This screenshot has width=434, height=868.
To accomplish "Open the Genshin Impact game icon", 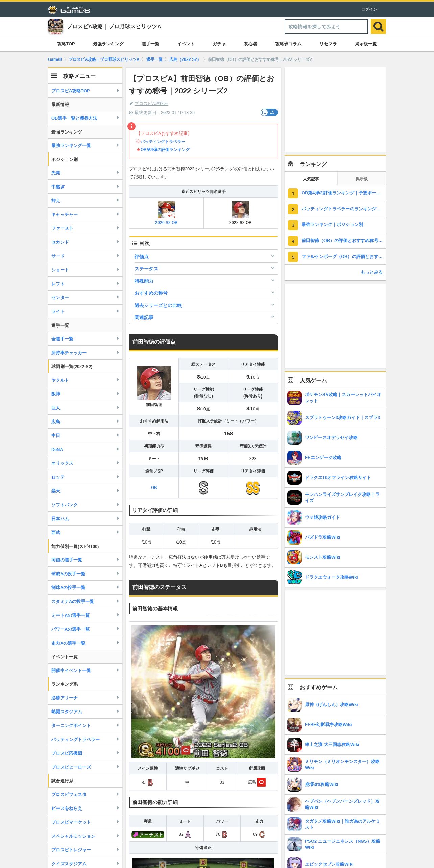I will click(294, 705).
